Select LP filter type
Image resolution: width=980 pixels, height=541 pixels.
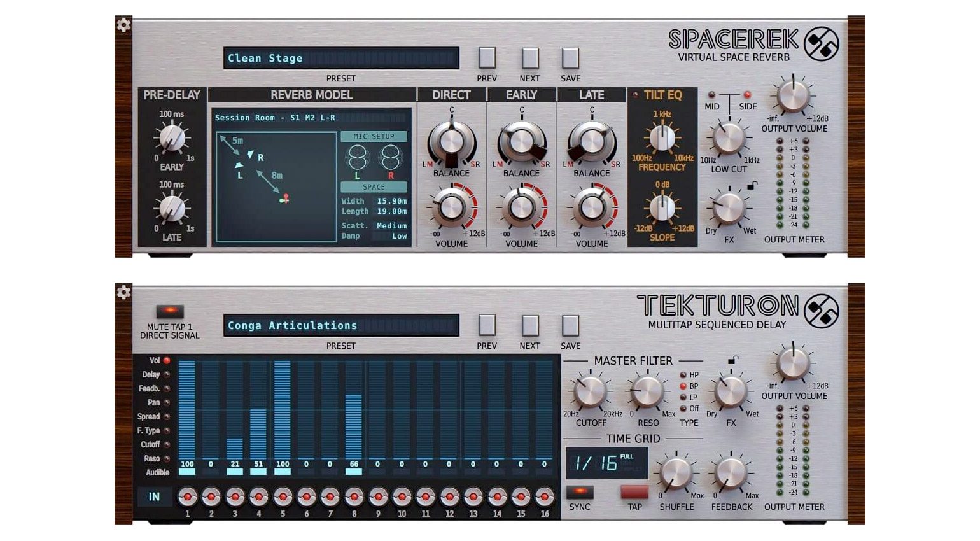(x=683, y=397)
